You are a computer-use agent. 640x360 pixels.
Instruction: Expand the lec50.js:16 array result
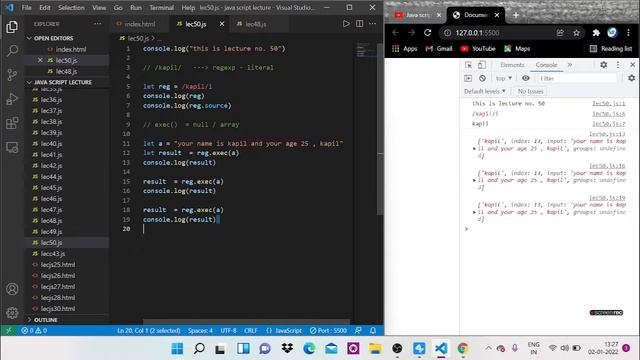(x=474, y=180)
